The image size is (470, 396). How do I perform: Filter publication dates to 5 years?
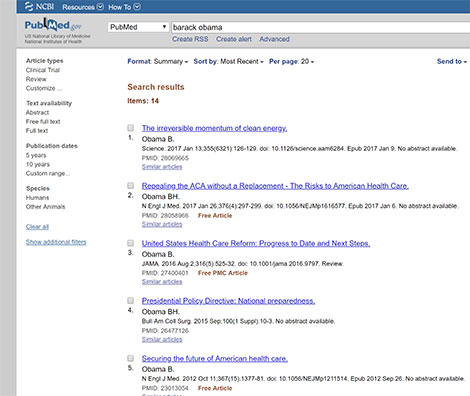tap(36, 155)
